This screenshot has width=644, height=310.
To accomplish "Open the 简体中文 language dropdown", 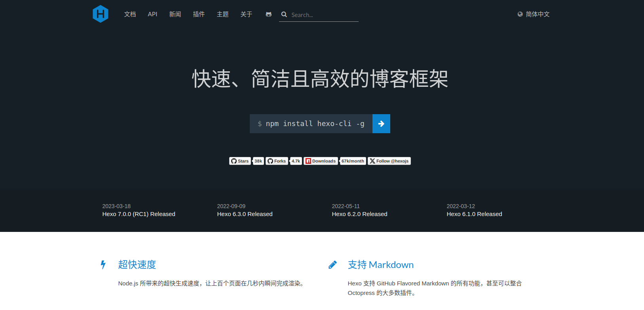I will click(534, 14).
